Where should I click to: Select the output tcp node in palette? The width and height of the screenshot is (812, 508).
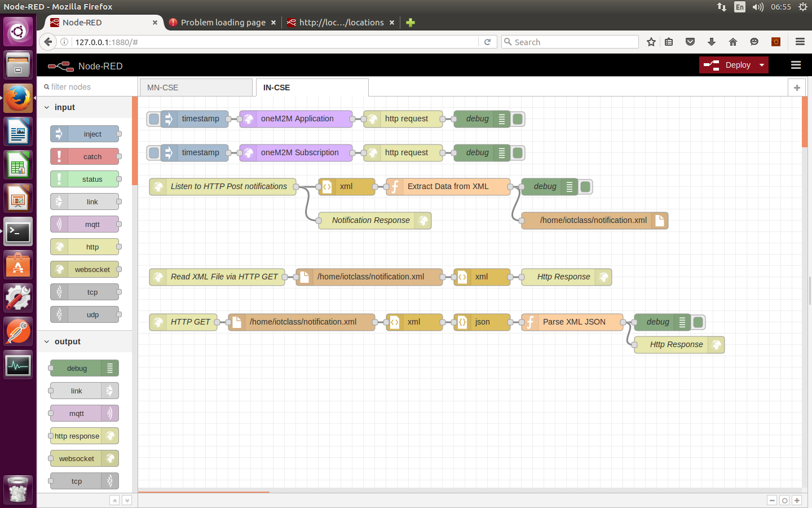click(x=85, y=481)
